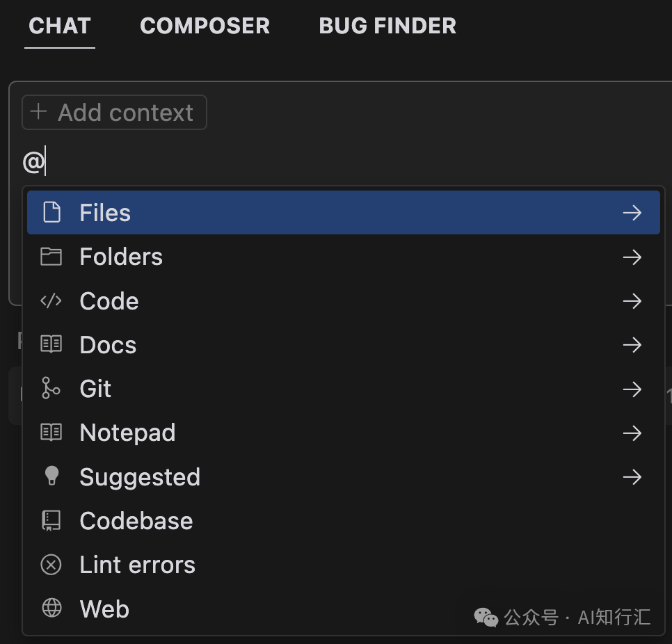Viewport: 672px width, 644px height.
Task: Choose the Code entry label
Action: [109, 301]
